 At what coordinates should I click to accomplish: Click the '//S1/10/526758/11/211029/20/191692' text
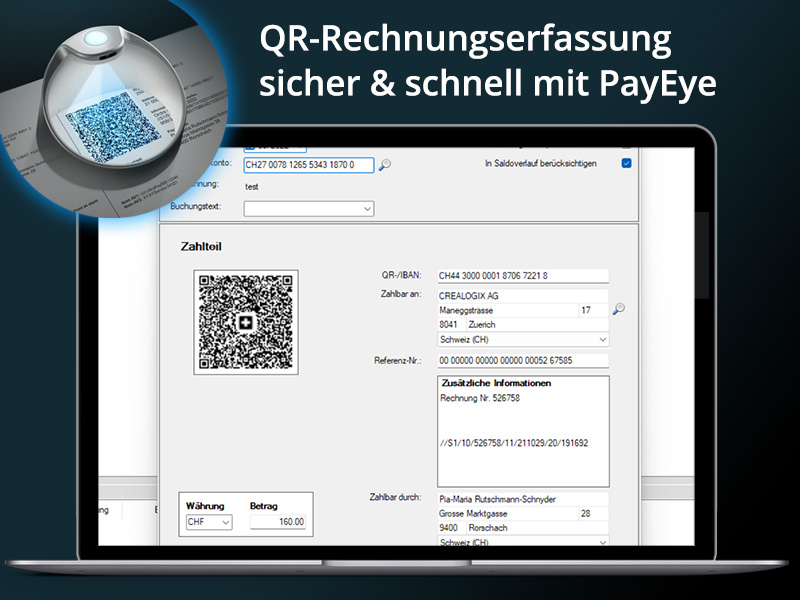click(x=514, y=443)
